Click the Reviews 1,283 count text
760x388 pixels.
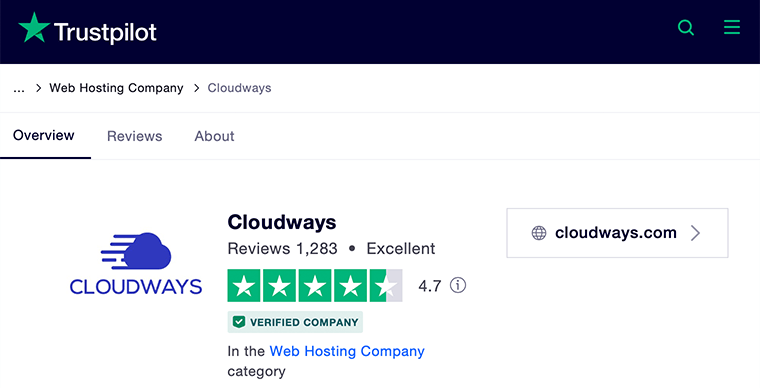click(282, 248)
